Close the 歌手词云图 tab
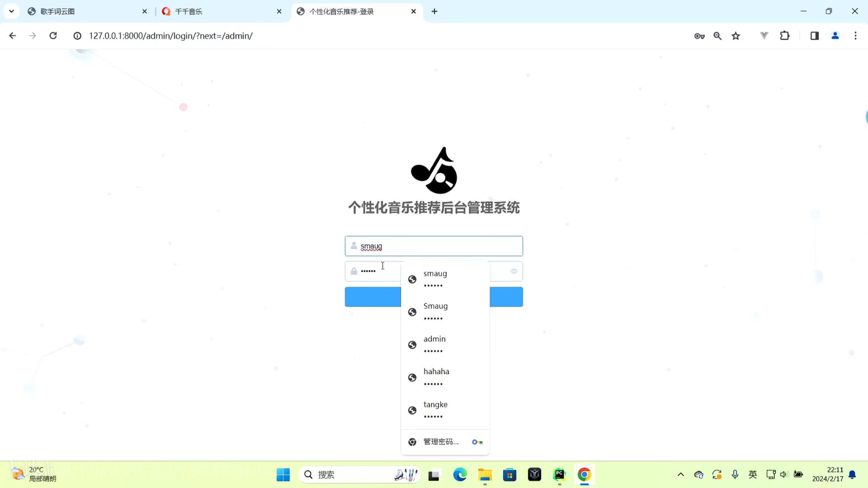This screenshot has width=868, height=488. click(x=145, y=12)
